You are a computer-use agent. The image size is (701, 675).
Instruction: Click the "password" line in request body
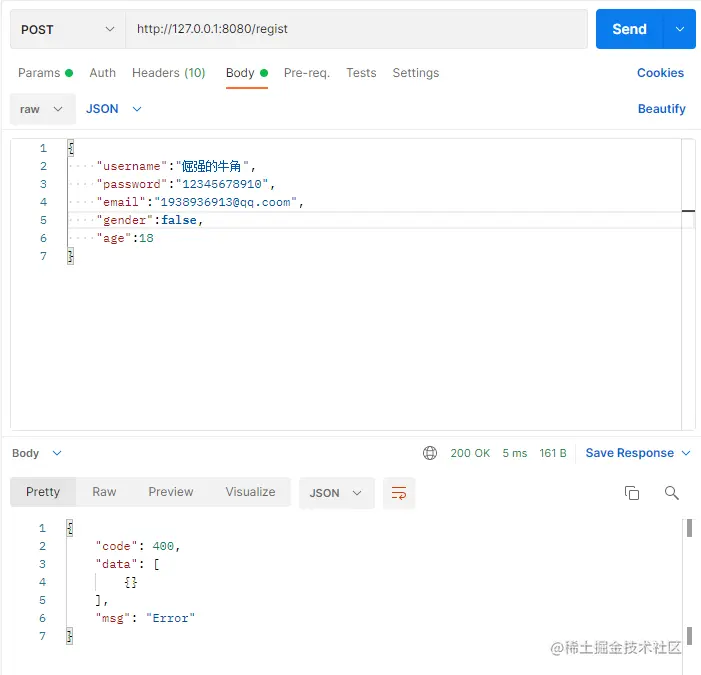[186, 184]
